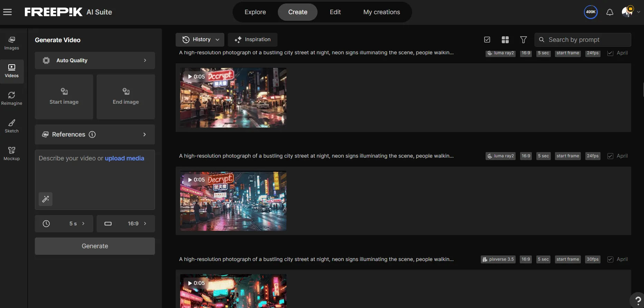Open the Mockup tool
Screen dimensions: 644x308
click(x=12, y=154)
